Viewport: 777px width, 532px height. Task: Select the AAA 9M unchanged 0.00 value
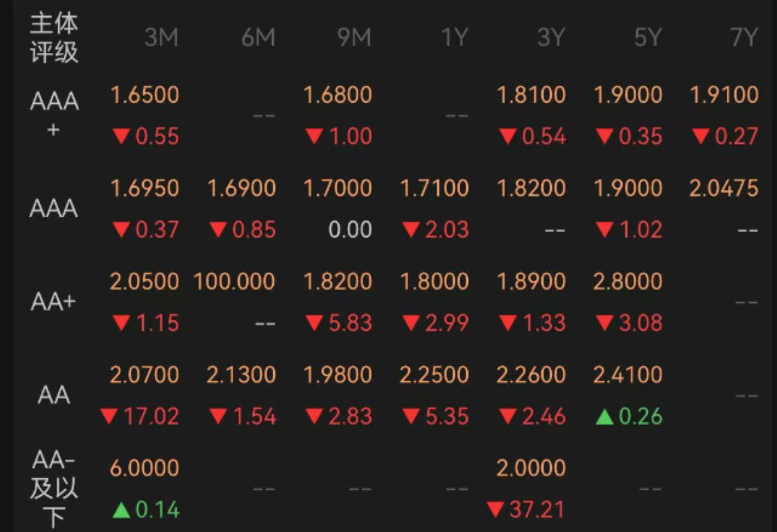coord(350,230)
